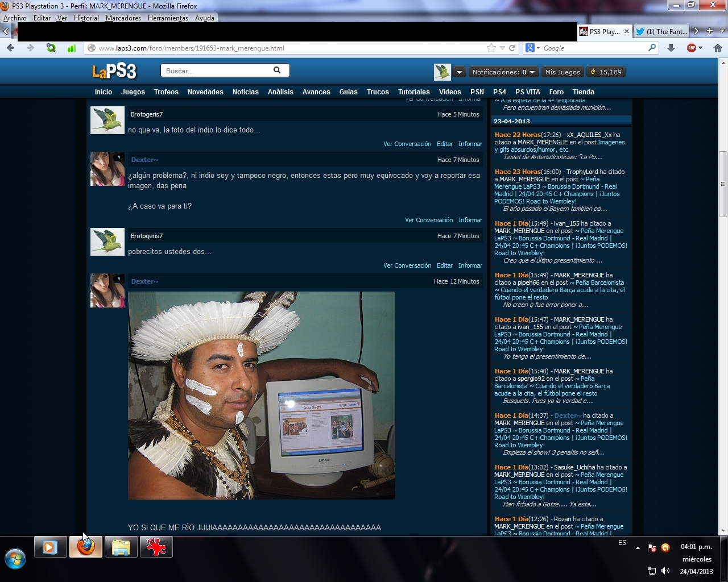728x582 pixels.
Task: Click Informar under Dexter's '¿algún problema?' message
Action: [470, 220]
